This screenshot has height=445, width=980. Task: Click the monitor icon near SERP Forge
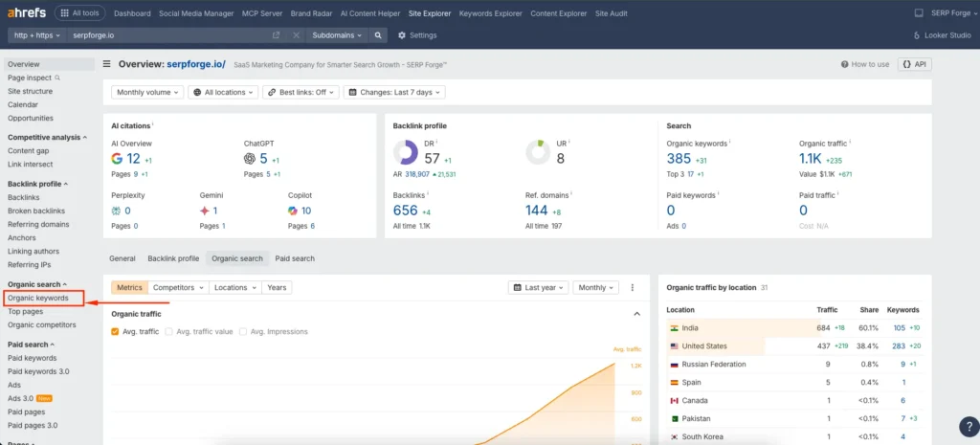[919, 13]
